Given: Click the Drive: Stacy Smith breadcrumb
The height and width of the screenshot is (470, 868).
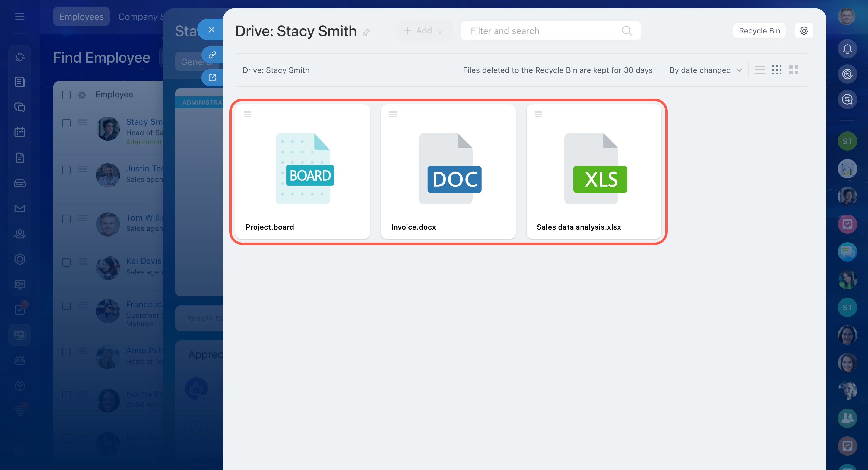Looking at the screenshot, I should point(276,70).
